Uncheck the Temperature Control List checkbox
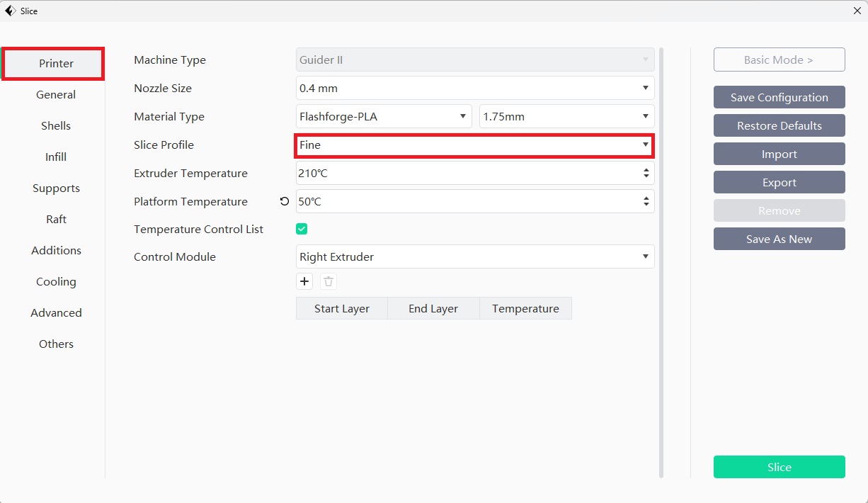Screen dimensions: 868x503 [302, 229]
